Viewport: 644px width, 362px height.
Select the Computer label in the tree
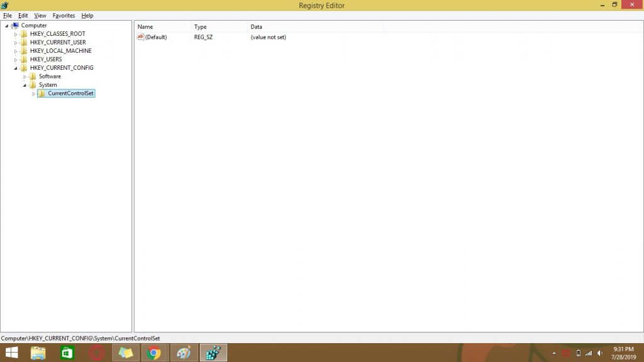(34, 25)
